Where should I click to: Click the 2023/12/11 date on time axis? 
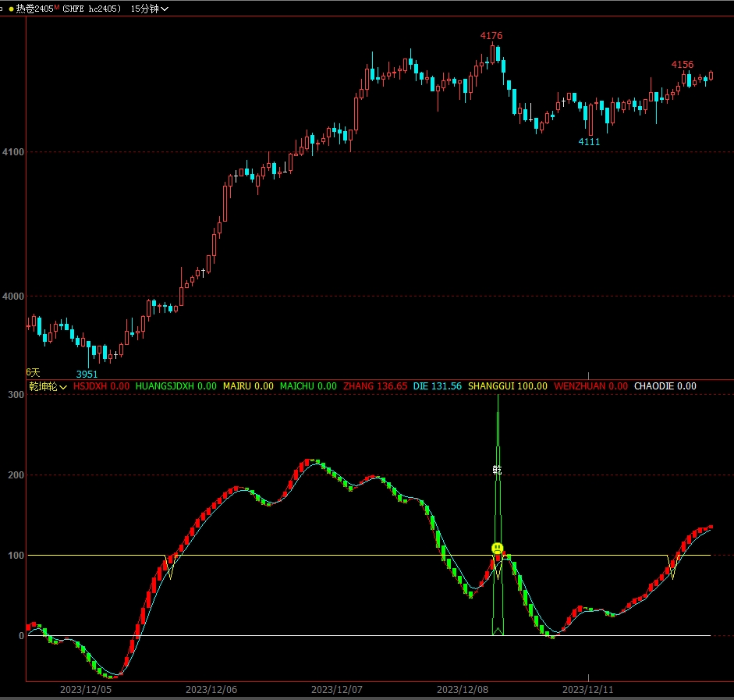click(588, 690)
